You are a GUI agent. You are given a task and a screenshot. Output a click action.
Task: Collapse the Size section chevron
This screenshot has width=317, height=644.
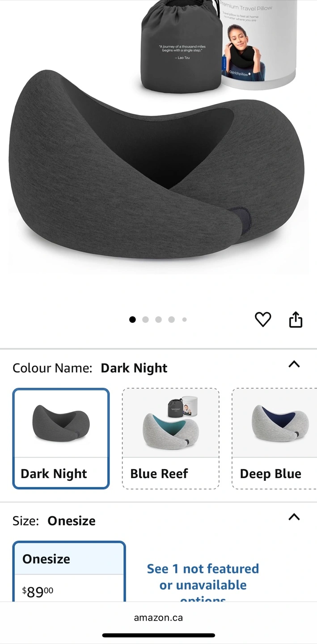pyautogui.click(x=294, y=517)
